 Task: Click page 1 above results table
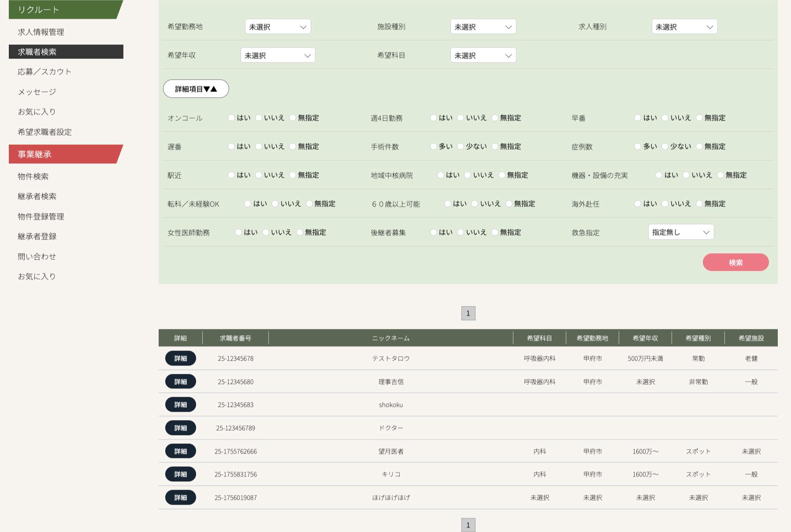click(468, 314)
